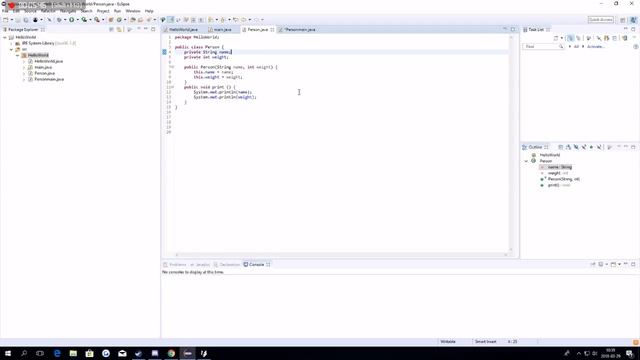Close the Person.java editor tab
The height and width of the screenshot is (360, 640).
[272, 29]
